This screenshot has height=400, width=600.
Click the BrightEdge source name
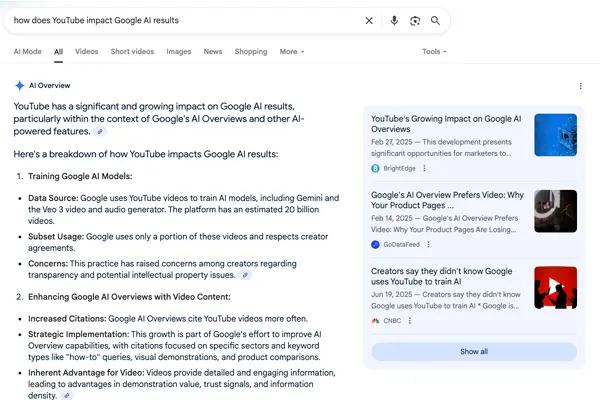pos(399,168)
